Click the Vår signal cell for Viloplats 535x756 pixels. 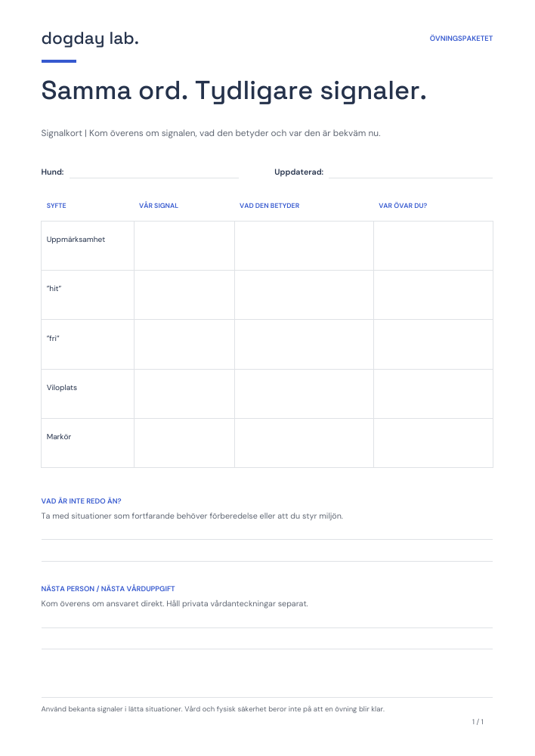pyautogui.click(x=184, y=394)
